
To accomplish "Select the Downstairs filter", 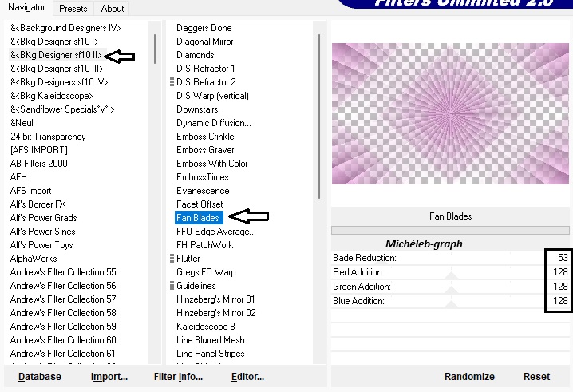I will tap(197, 109).
